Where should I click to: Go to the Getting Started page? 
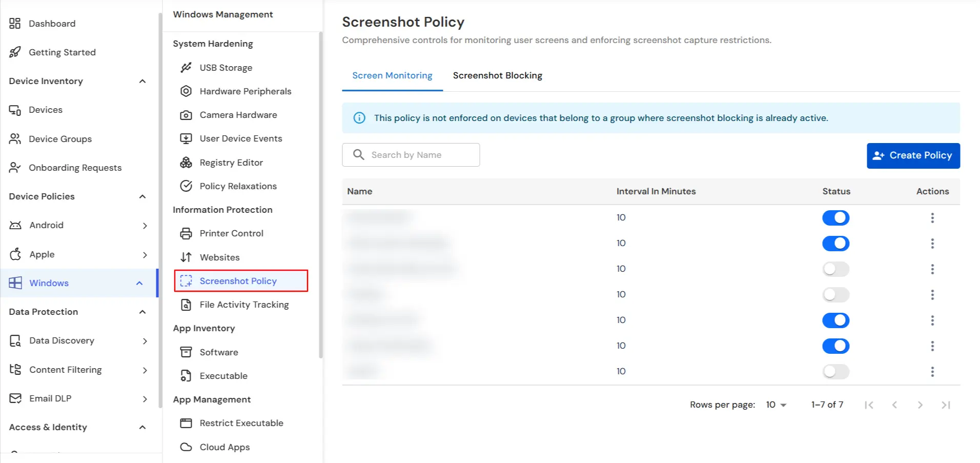click(62, 52)
